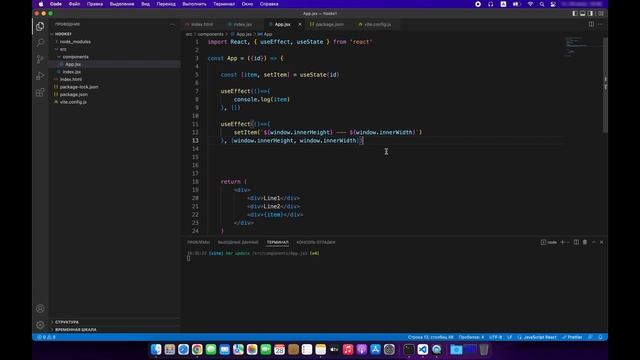Image resolution: width=640 pixels, height=360 pixels.
Task: Close the terminal panel
Action: 601,242
